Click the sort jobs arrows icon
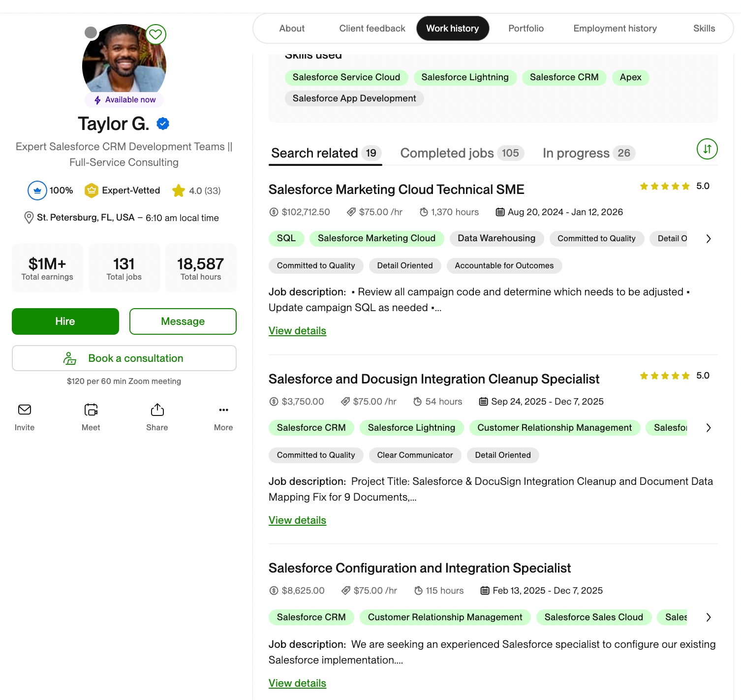The image size is (741, 700). (x=707, y=149)
